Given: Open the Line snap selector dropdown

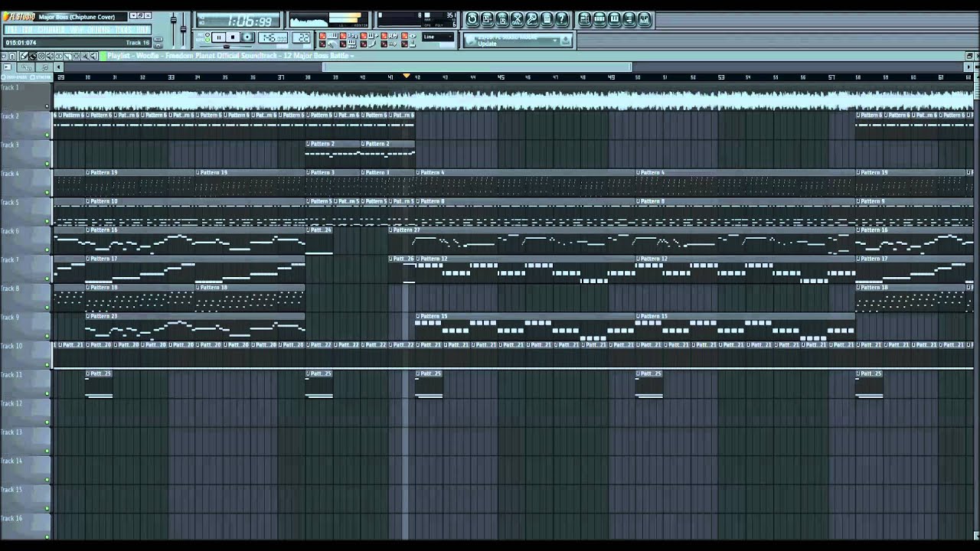Looking at the screenshot, I should [x=438, y=37].
